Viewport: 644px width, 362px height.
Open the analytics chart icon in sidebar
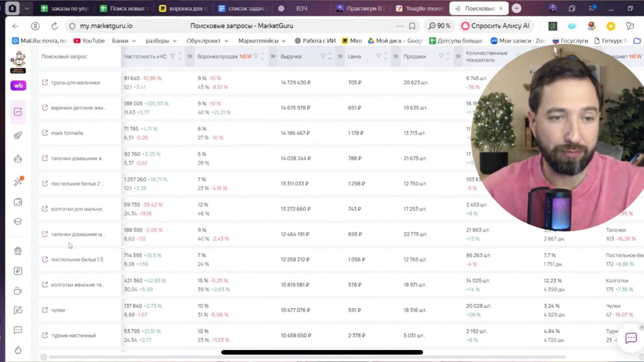point(18,112)
